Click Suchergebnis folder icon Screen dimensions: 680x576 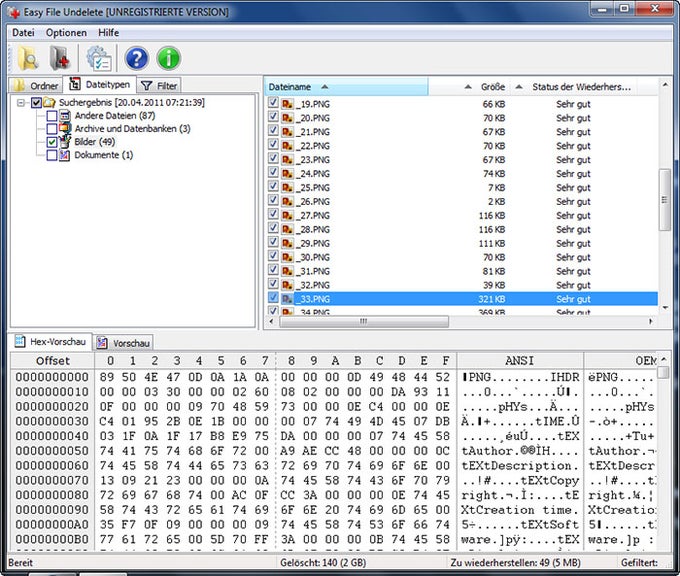pos(49,103)
